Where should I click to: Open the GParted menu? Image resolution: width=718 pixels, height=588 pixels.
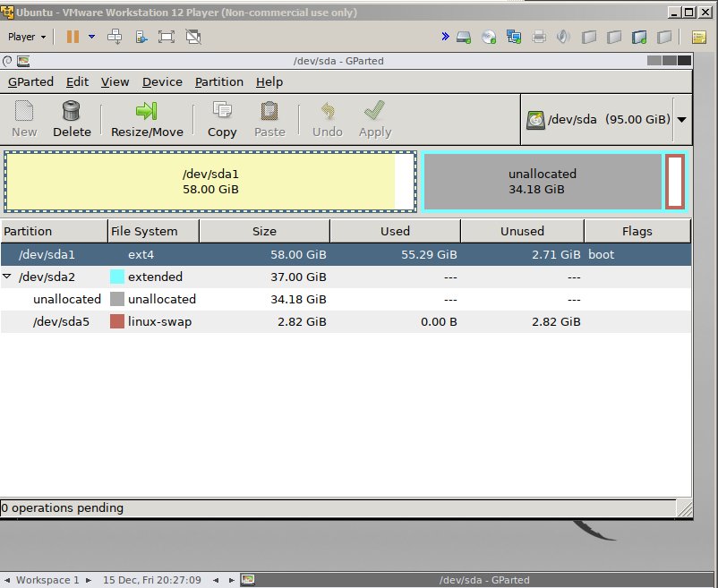[x=30, y=82]
